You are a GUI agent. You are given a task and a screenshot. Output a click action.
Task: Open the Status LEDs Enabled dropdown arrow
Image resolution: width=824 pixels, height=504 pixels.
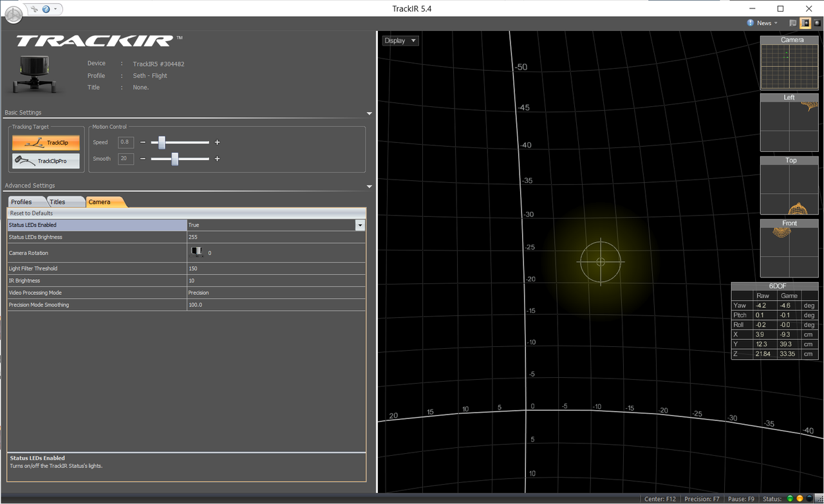tap(360, 225)
